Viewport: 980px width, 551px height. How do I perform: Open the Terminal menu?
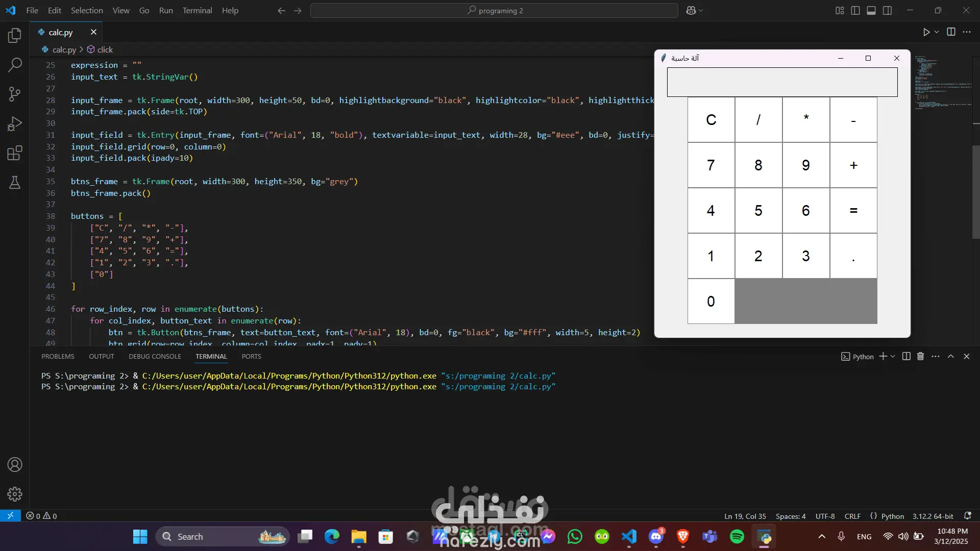pos(197,10)
